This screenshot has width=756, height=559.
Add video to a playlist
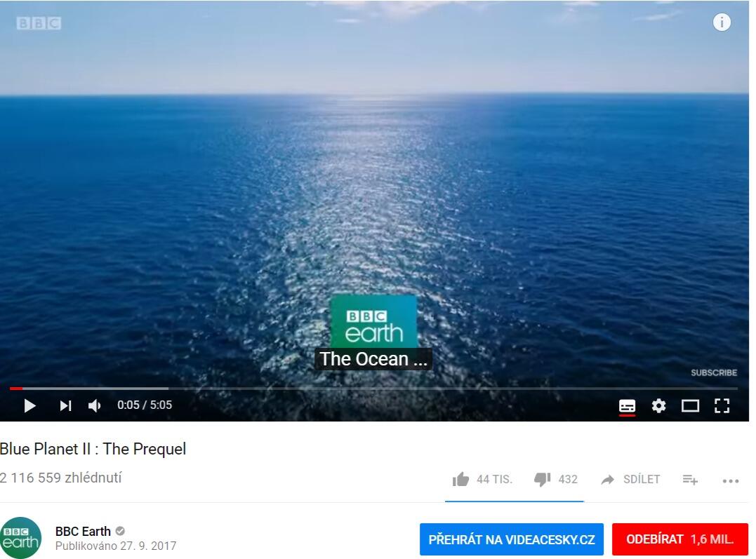[690, 480]
